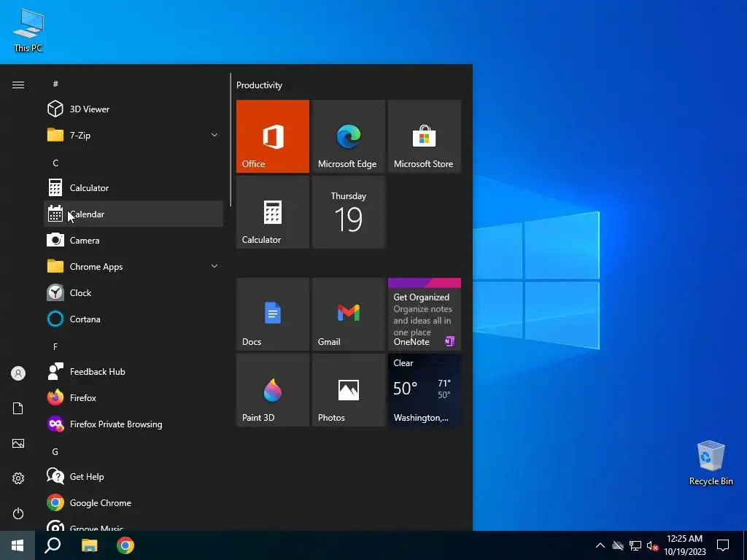Launch Cortana from the app list
Screen dimensions: 747x560
point(133,319)
